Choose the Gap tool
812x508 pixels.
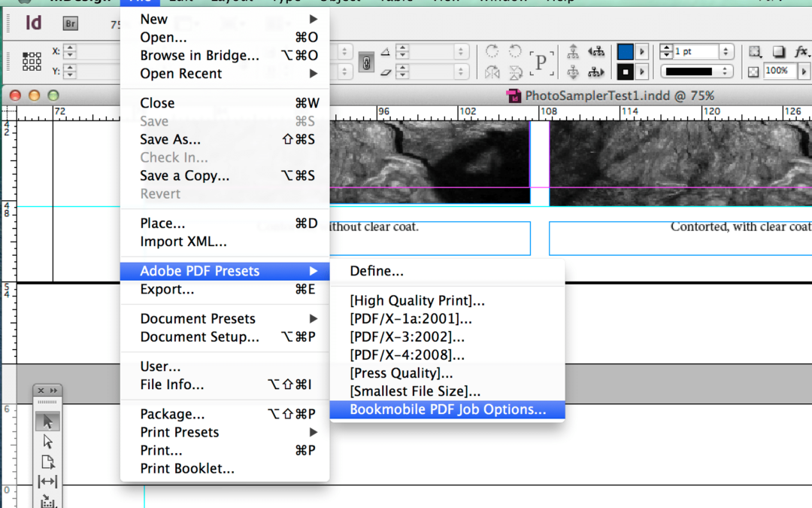pos(47,481)
